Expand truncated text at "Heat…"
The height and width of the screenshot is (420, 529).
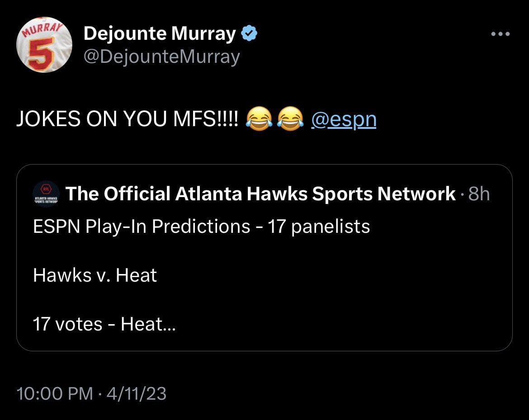pos(148,324)
